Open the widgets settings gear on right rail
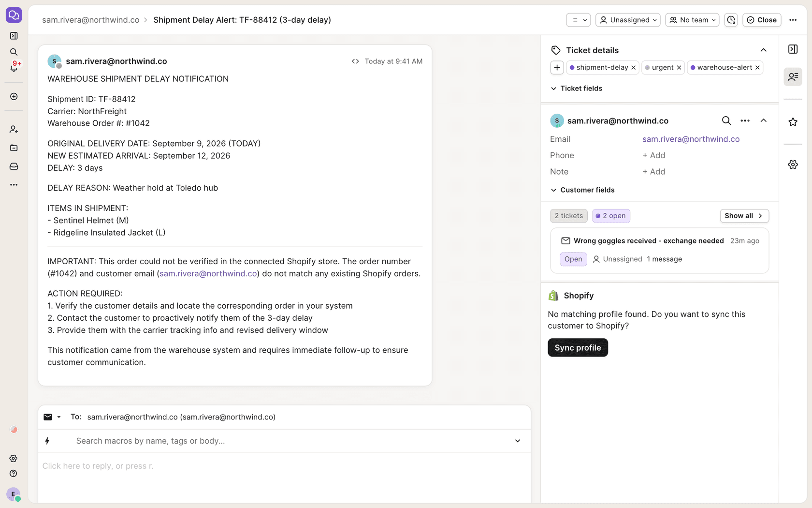The height and width of the screenshot is (508, 812). point(793,164)
